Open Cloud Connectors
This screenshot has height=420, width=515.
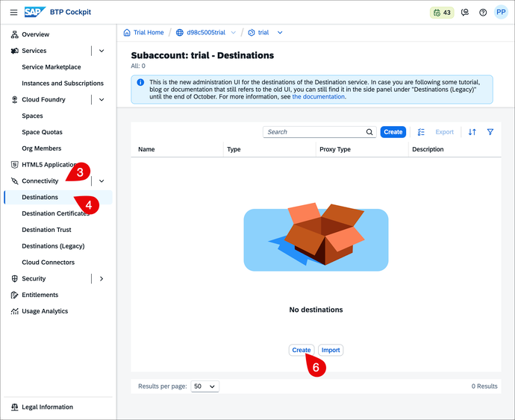[x=49, y=263]
